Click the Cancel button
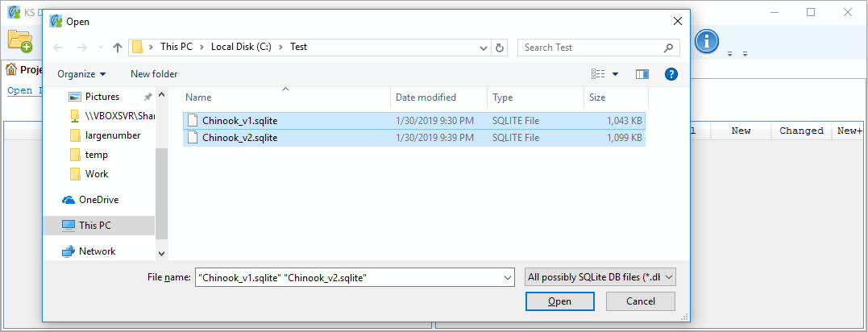The width and height of the screenshot is (868, 332). tap(641, 301)
